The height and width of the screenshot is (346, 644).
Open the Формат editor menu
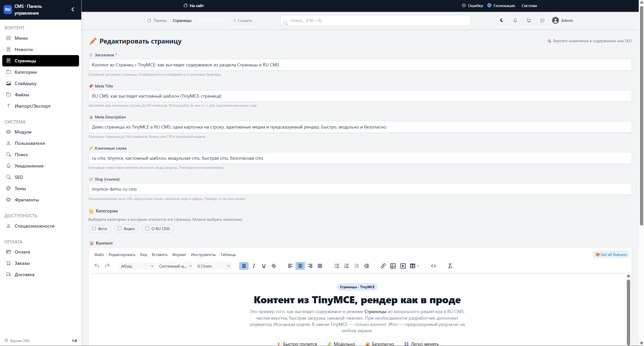click(x=179, y=255)
